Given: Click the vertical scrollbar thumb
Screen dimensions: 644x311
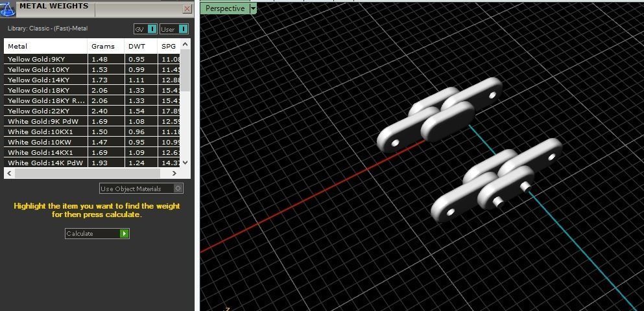Looking at the screenshot, I should point(185,70).
